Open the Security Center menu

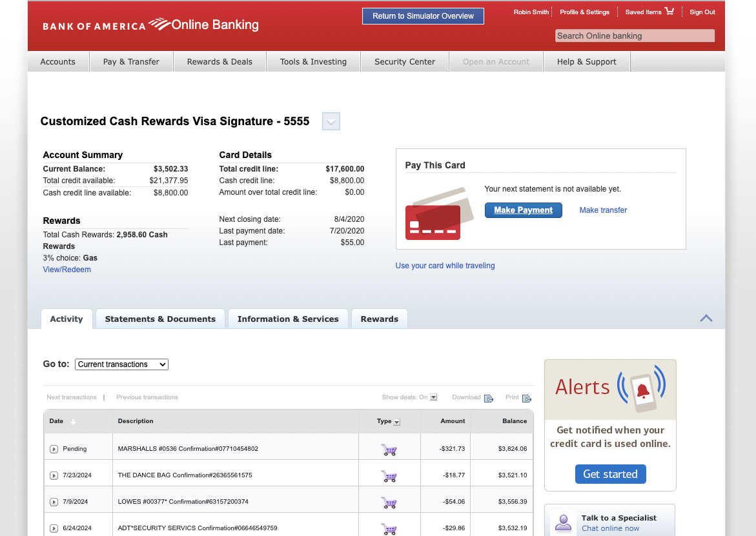(405, 62)
